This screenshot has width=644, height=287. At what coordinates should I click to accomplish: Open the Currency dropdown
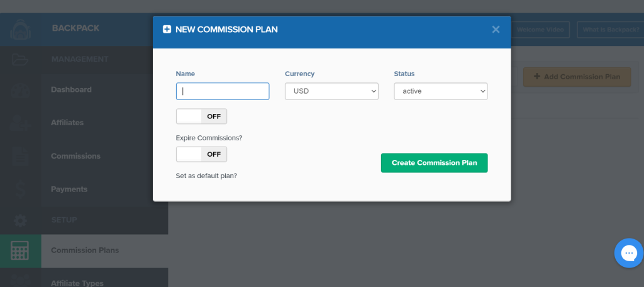coord(331,91)
